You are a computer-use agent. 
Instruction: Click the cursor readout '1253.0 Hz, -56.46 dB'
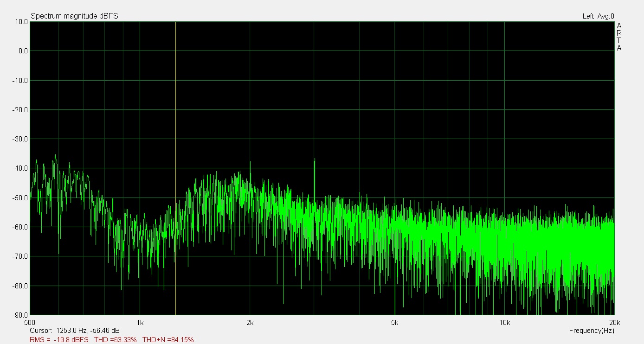[88, 331]
